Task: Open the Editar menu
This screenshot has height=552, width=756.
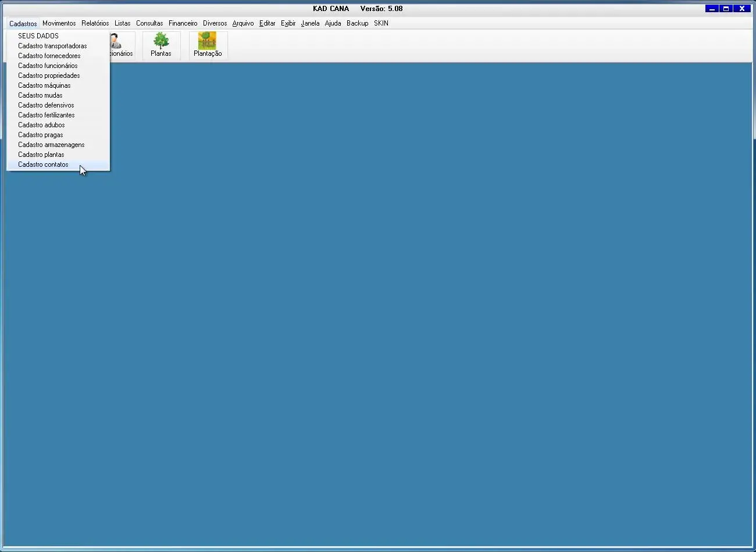Action: (268, 23)
